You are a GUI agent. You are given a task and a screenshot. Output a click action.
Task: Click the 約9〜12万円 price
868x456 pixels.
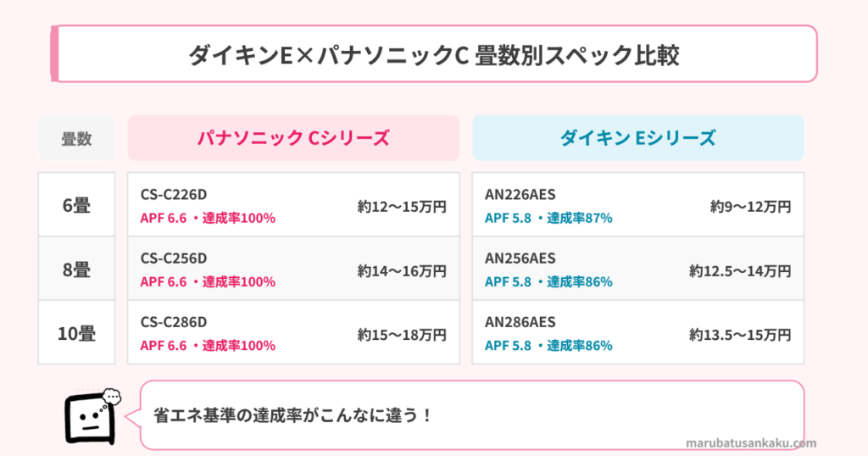[x=750, y=206]
